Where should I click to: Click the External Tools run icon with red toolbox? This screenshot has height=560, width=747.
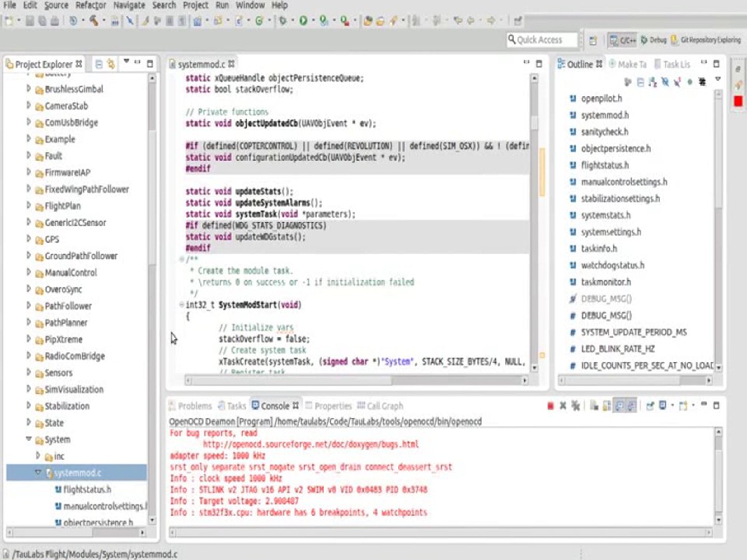point(345,21)
